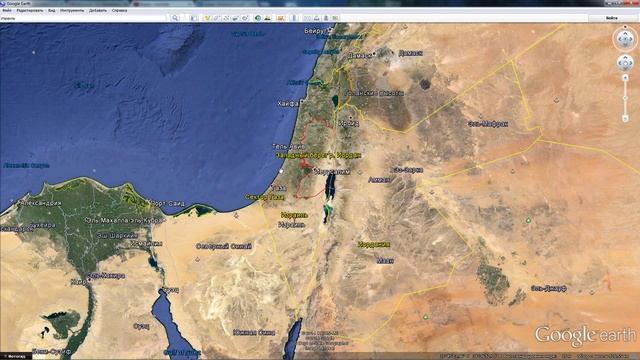Screen dimensions: 640x360
Task: Click the Save Image icon
Action: coord(326,18)
